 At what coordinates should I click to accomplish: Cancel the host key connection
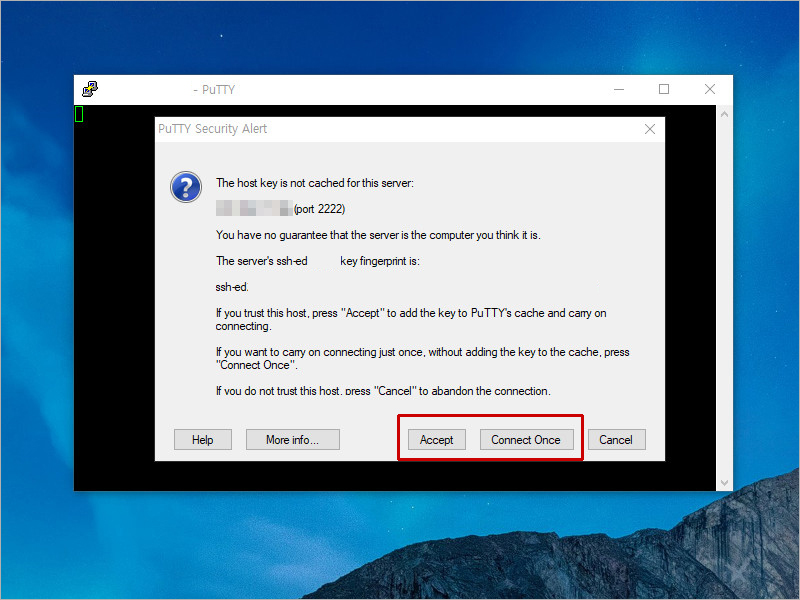[x=616, y=440]
